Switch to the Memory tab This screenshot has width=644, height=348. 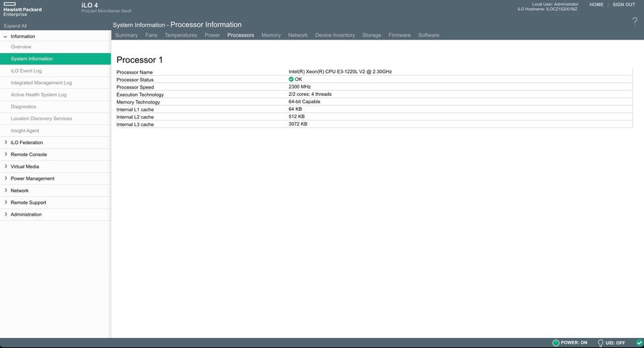tap(271, 36)
